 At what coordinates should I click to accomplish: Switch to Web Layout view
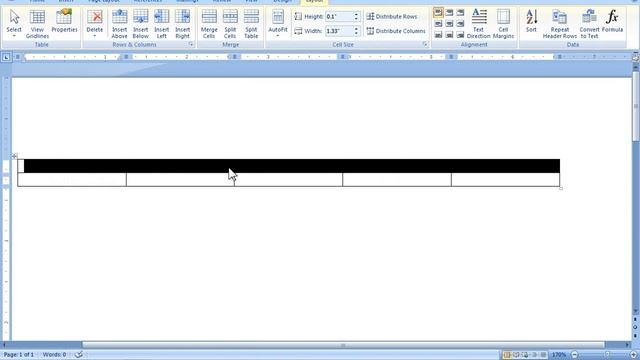click(x=525, y=355)
